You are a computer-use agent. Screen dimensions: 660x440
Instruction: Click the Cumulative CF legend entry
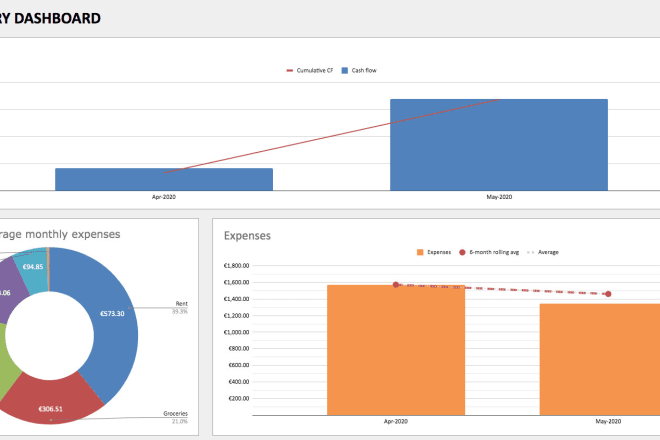pyautogui.click(x=310, y=70)
